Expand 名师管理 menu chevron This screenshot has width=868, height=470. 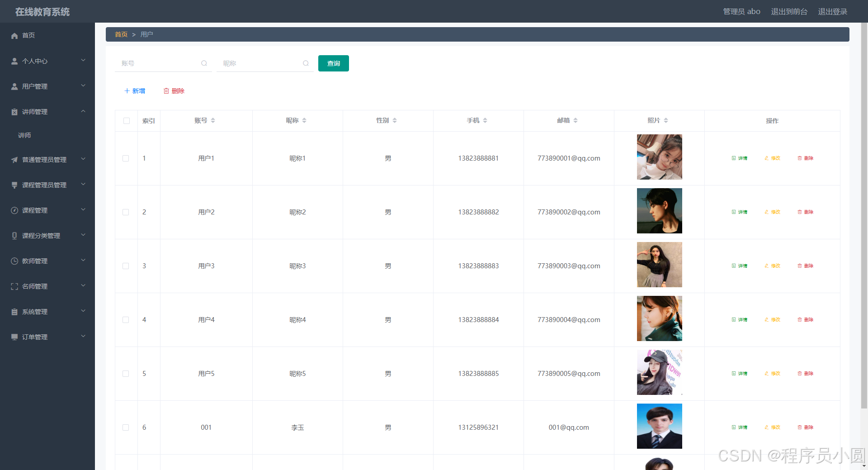83,285
